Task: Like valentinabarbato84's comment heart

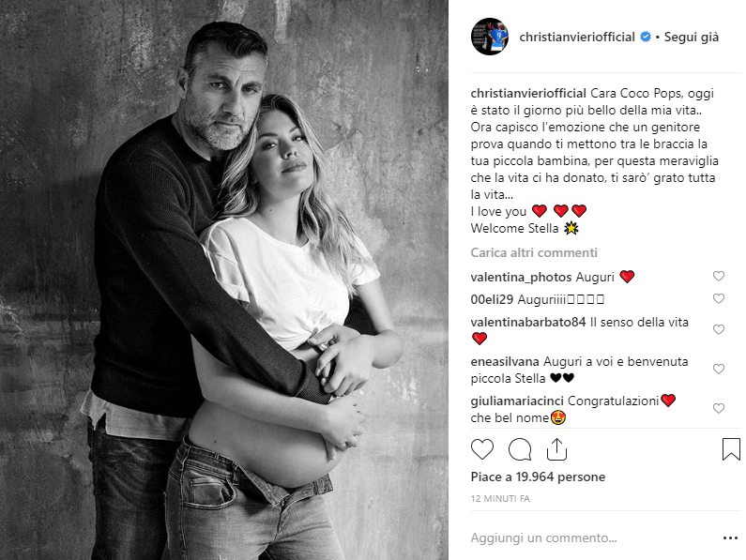Action: point(719,329)
